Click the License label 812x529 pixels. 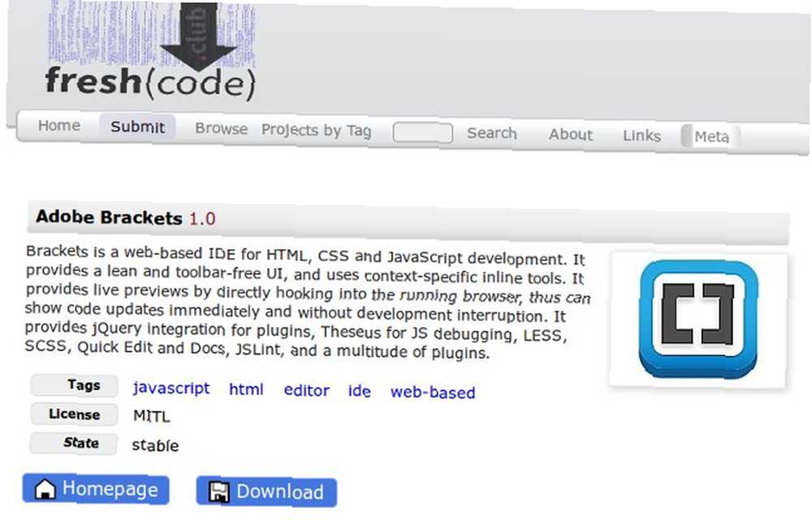pos(74,414)
